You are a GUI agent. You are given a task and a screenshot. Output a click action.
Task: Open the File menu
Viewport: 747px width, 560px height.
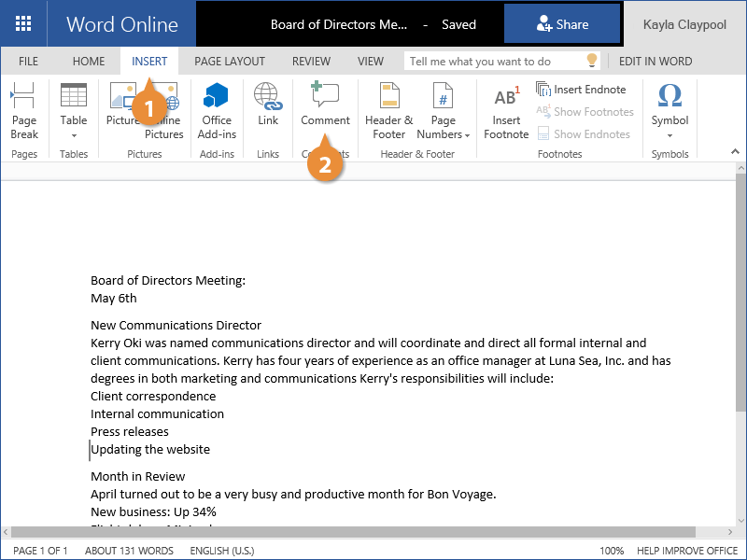pyautogui.click(x=29, y=62)
